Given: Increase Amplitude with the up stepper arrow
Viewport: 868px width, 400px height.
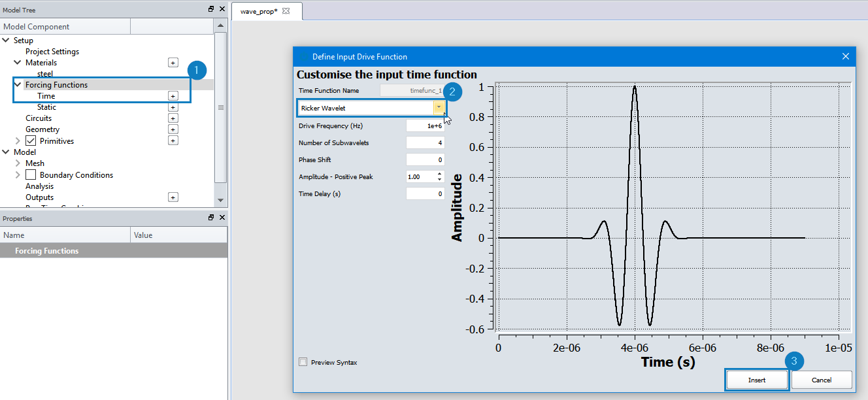Looking at the screenshot, I should 439,174.
